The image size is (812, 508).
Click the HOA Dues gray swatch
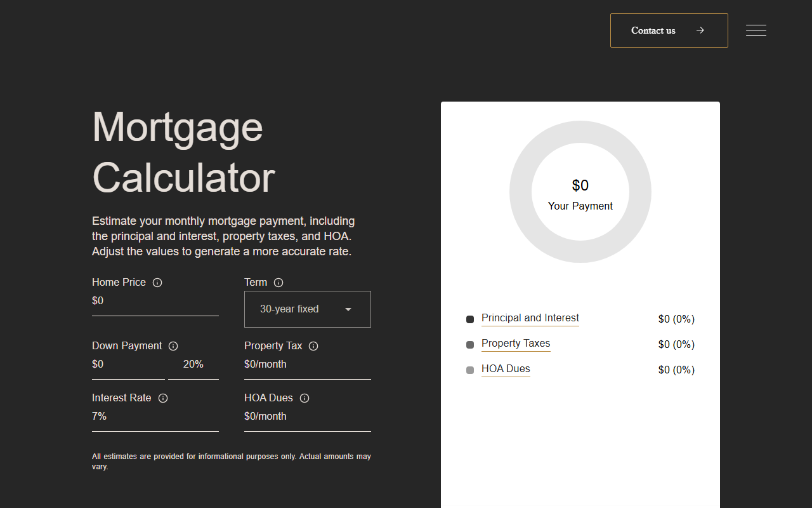(470, 370)
